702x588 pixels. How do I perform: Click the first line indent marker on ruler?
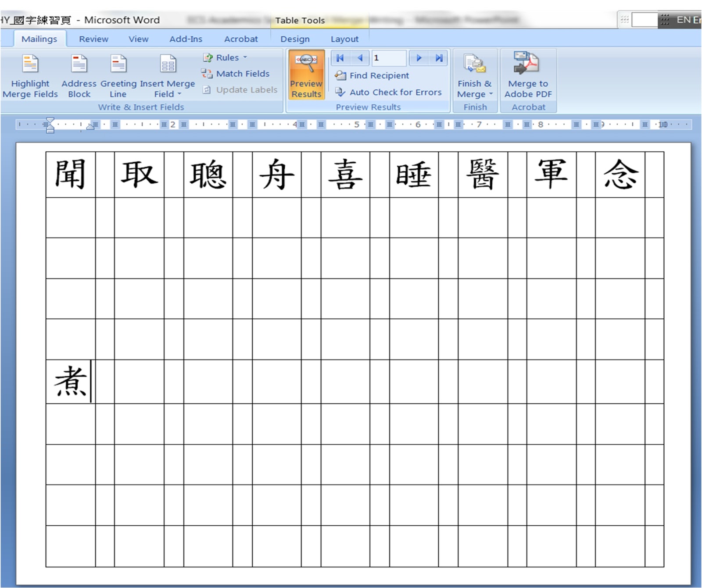(50, 120)
